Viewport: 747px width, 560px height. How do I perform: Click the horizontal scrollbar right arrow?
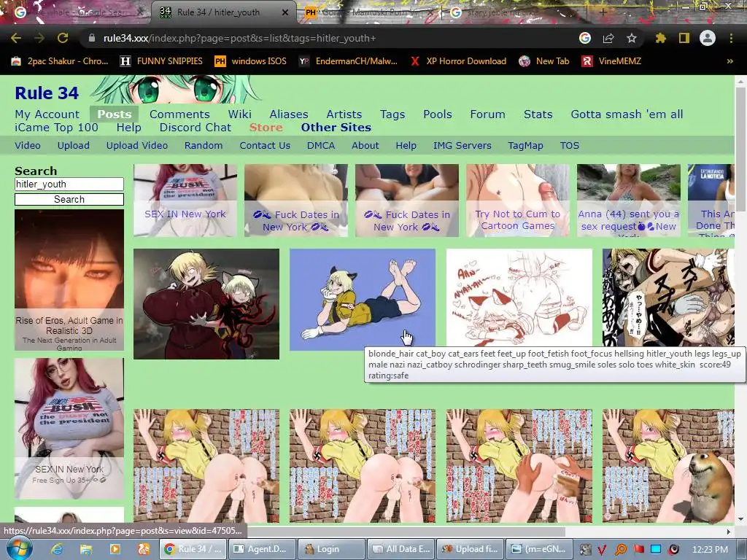coord(729,532)
